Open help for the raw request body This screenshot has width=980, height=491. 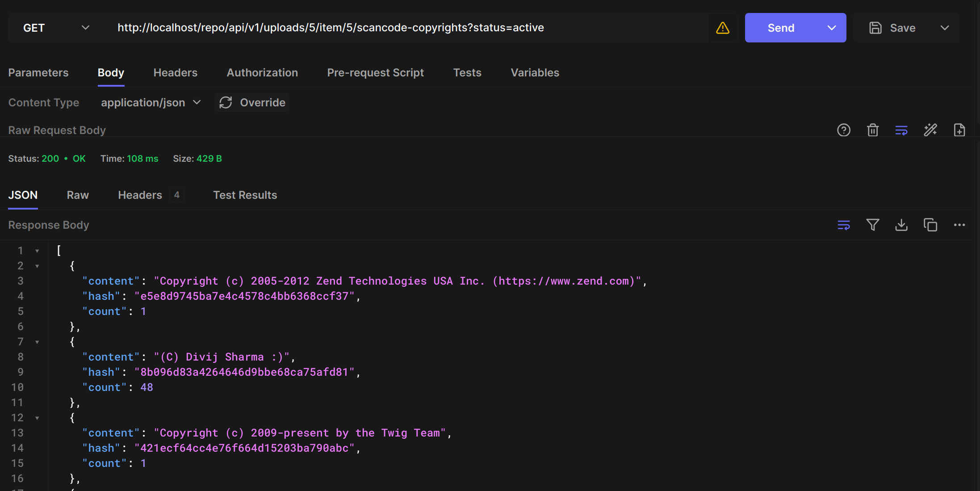[843, 130]
